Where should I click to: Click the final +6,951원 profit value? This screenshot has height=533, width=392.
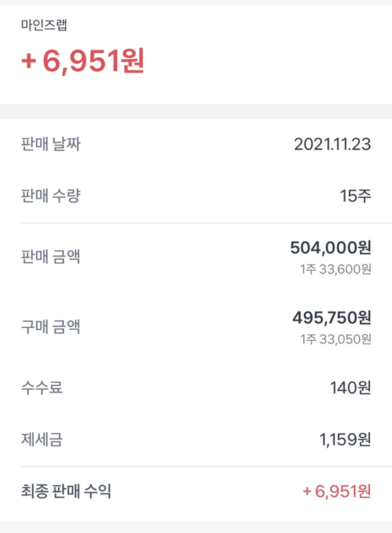pyautogui.click(x=336, y=491)
